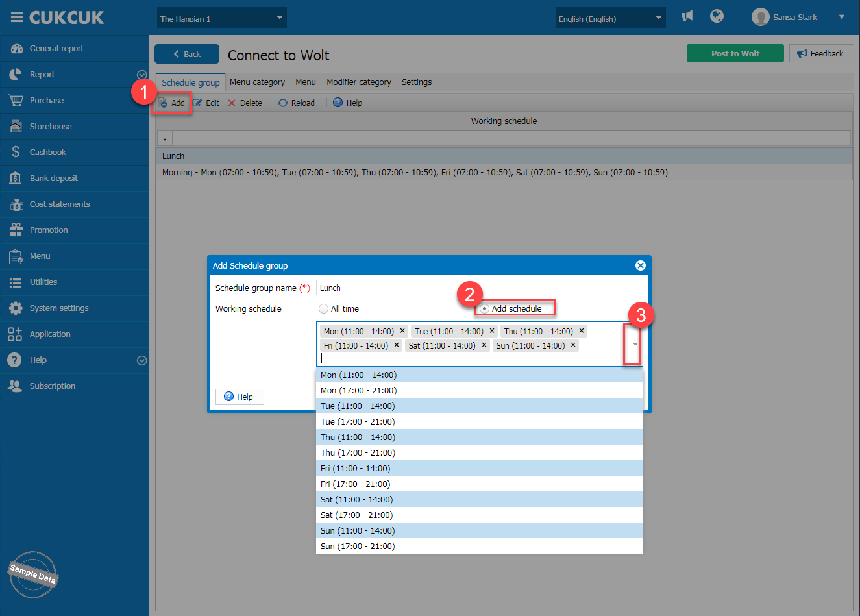Click the Post to Wolt button
860x616 pixels.
click(x=735, y=53)
